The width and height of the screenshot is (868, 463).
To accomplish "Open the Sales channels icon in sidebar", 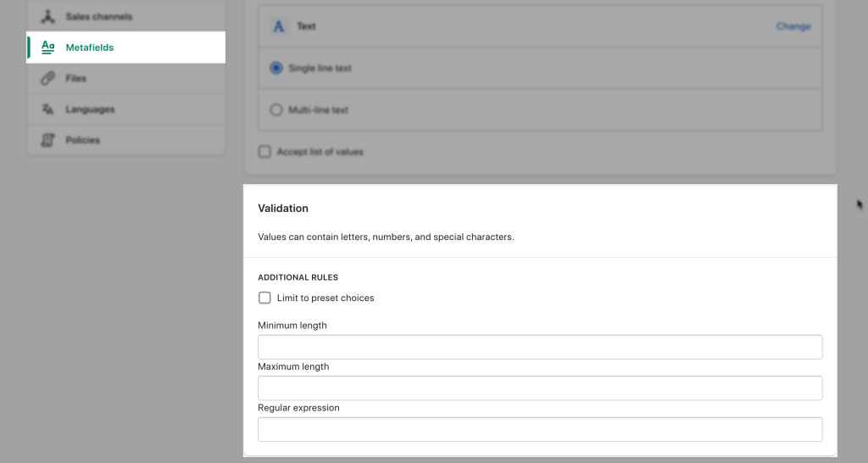I will tap(48, 17).
